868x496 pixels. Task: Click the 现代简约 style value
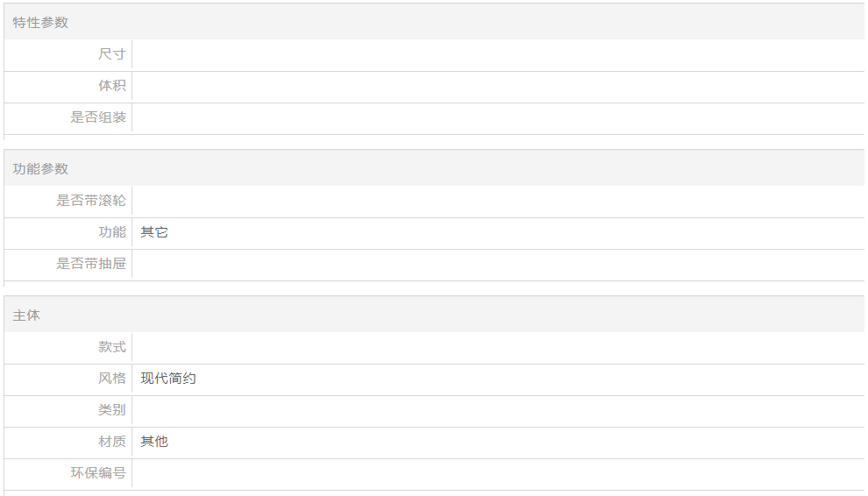(x=168, y=379)
